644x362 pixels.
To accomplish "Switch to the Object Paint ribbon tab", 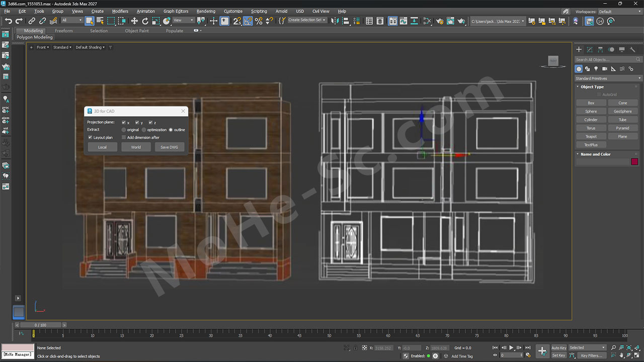I will pyautogui.click(x=137, y=31).
